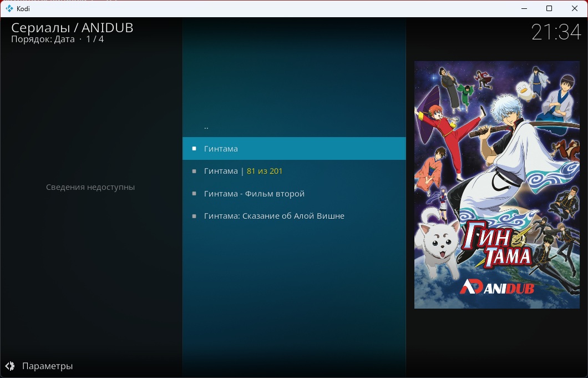Click the 21:34 clock display

coord(556,32)
